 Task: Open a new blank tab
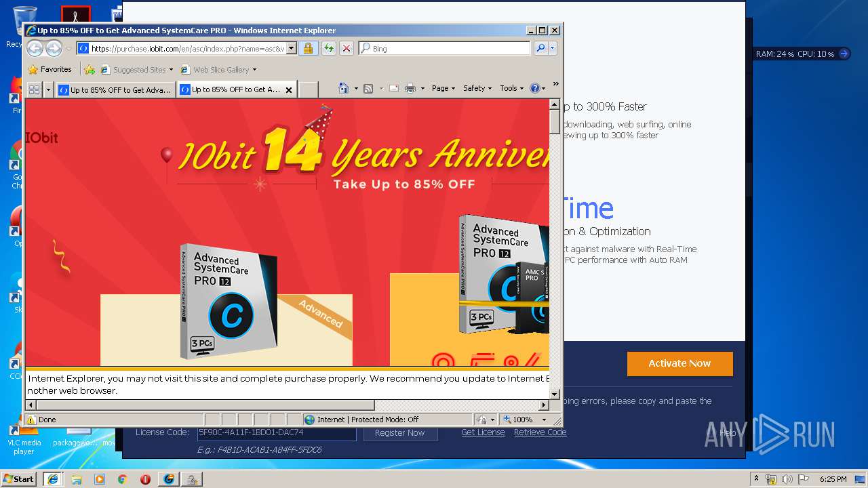[309, 89]
